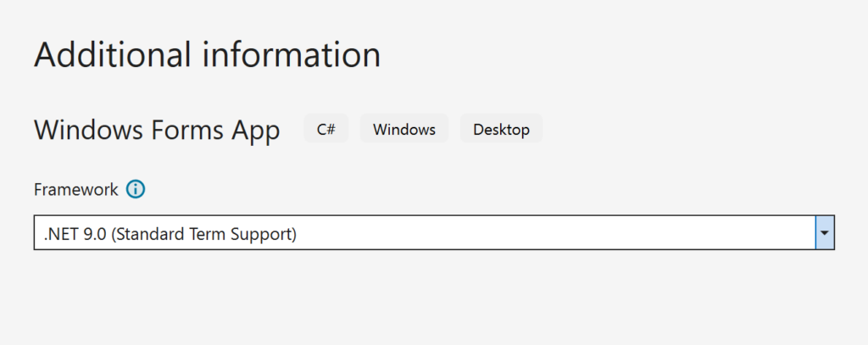The width and height of the screenshot is (868, 345).
Task: Open the Framework dropdown arrow
Action: tap(825, 232)
